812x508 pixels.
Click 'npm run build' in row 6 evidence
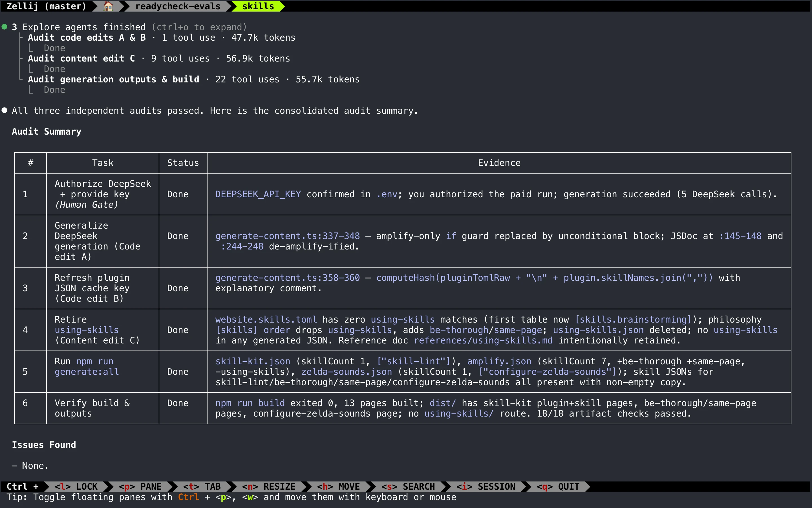pos(250,403)
